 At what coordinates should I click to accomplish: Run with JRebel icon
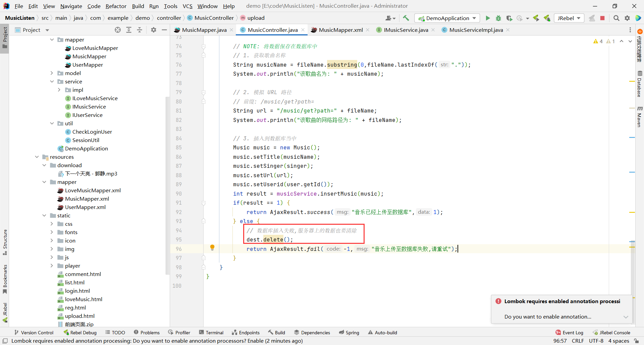point(536,18)
